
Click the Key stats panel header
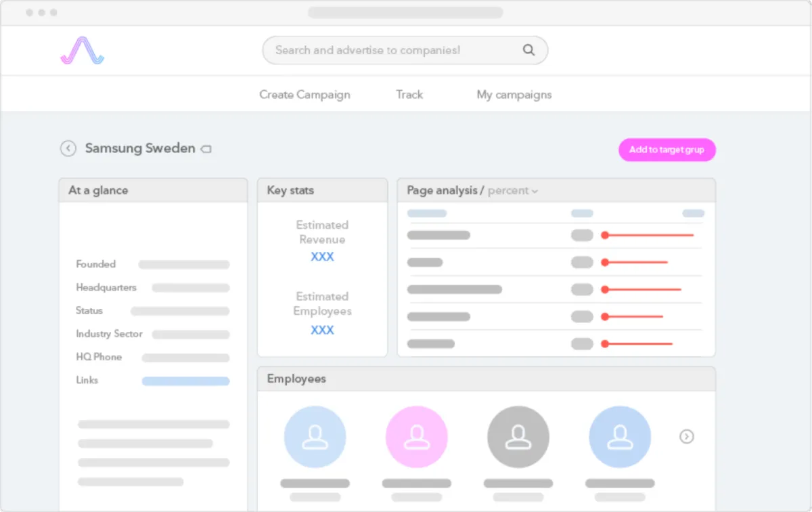[x=322, y=190]
